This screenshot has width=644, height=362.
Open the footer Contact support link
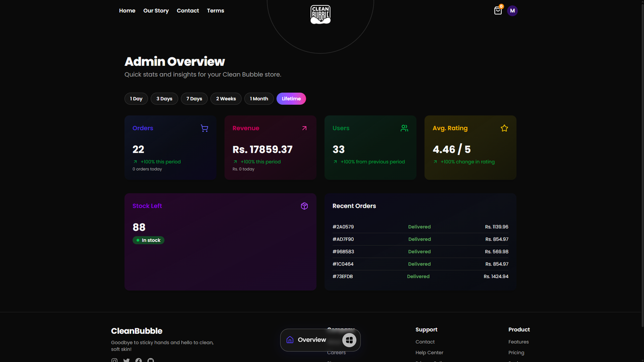tap(425, 342)
